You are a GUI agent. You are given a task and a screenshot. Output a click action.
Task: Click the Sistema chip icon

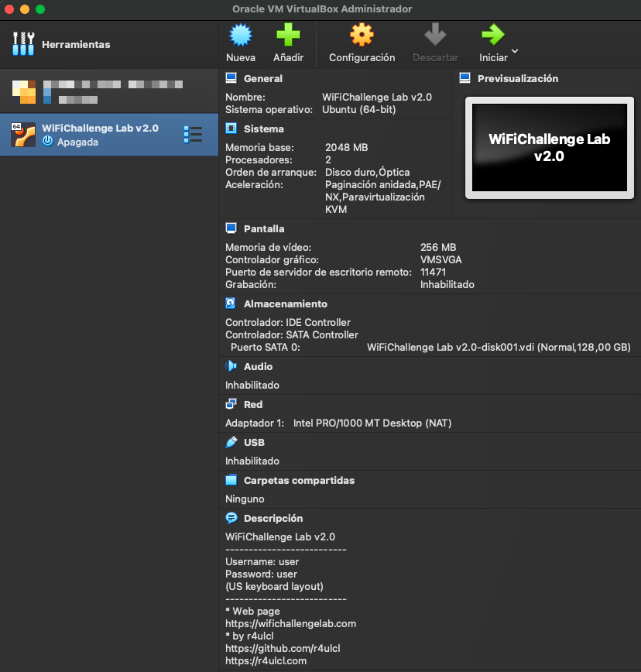point(231,129)
